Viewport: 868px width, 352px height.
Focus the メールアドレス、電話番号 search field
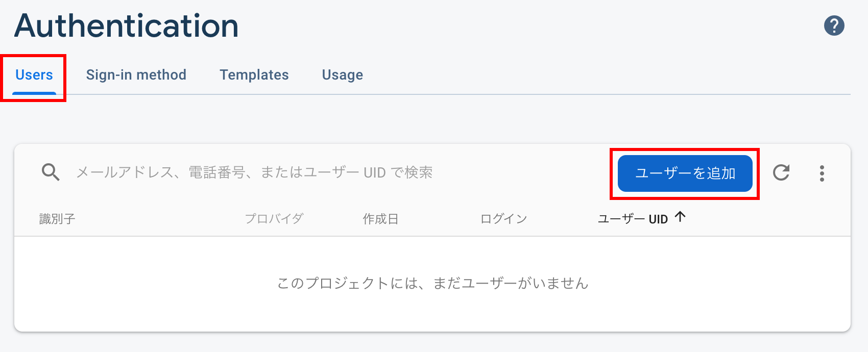254,172
